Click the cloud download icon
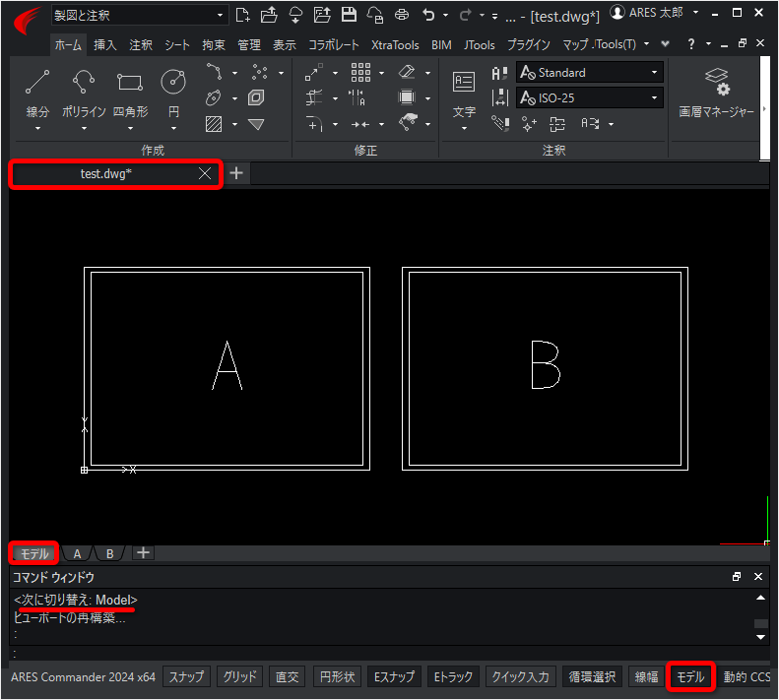The height and width of the screenshot is (700, 779). (295, 16)
